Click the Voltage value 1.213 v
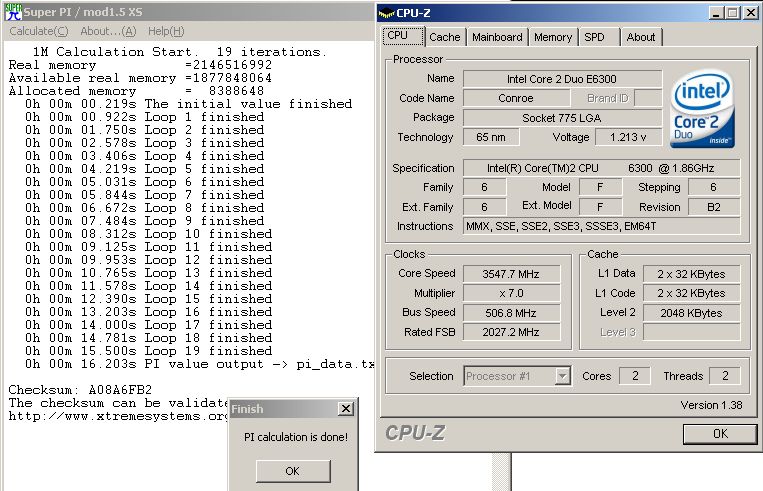 click(628, 137)
